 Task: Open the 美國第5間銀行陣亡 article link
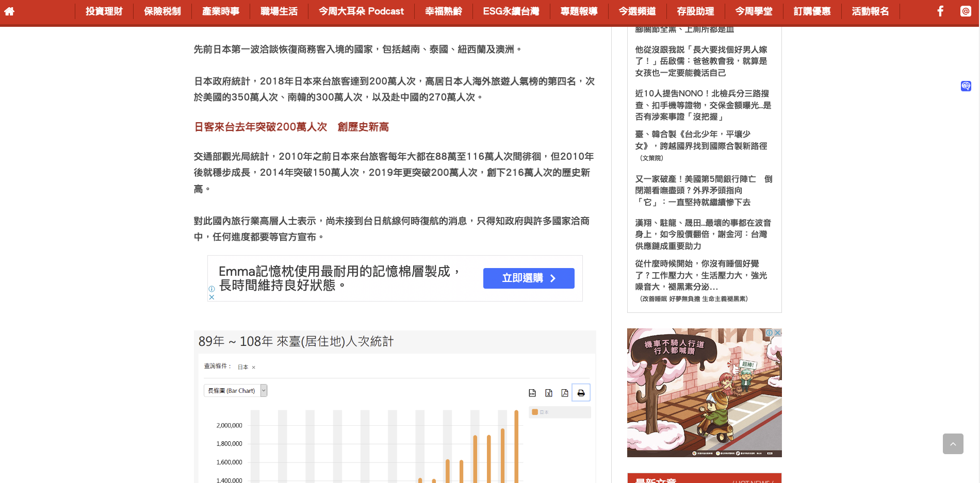point(703,191)
